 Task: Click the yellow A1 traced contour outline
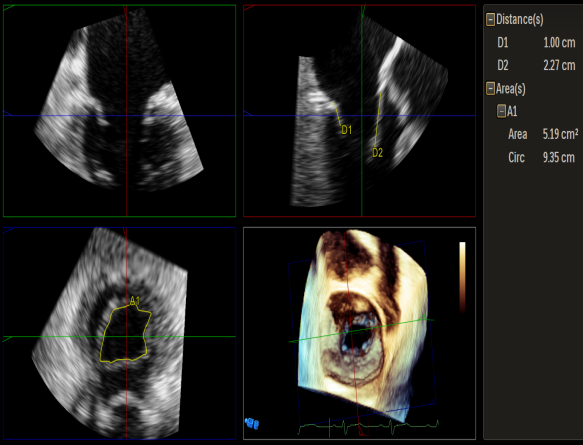coord(126,334)
